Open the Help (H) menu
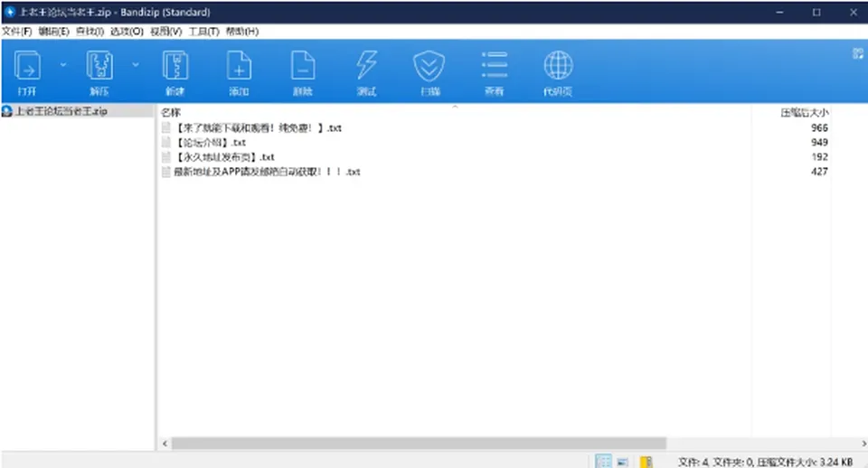Image resolution: width=868 pixels, height=468 pixels. coord(242,32)
